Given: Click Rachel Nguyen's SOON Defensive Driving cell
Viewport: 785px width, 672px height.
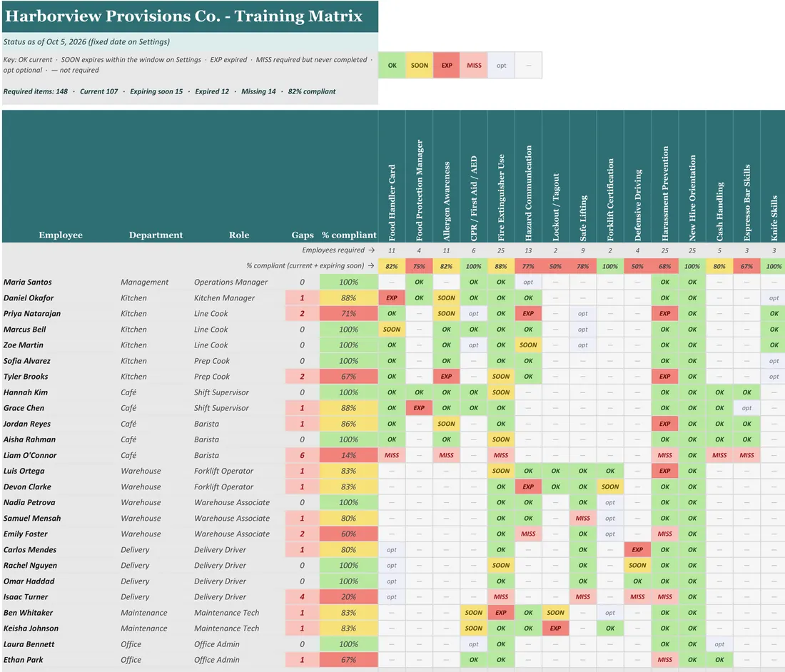Looking at the screenshot, I should pyautogui.click(x=638, y=566).
